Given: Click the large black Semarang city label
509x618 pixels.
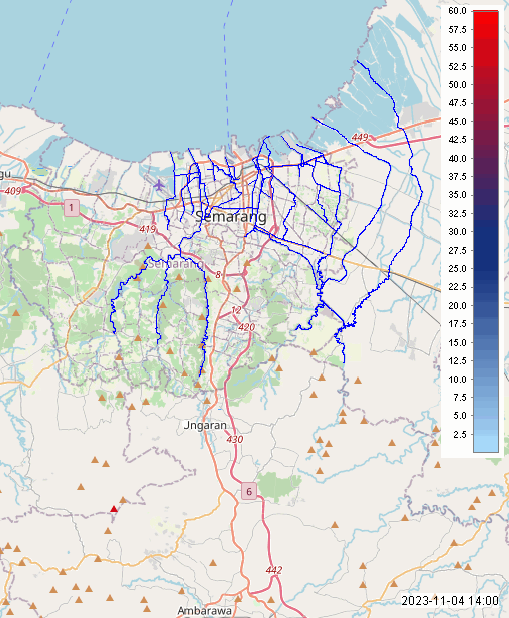Looking at the screenshot, I should (x=231, y=217).
